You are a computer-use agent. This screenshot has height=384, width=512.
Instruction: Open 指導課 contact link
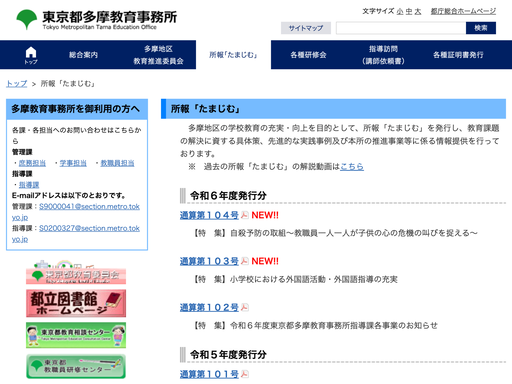[x=29, y=185]
